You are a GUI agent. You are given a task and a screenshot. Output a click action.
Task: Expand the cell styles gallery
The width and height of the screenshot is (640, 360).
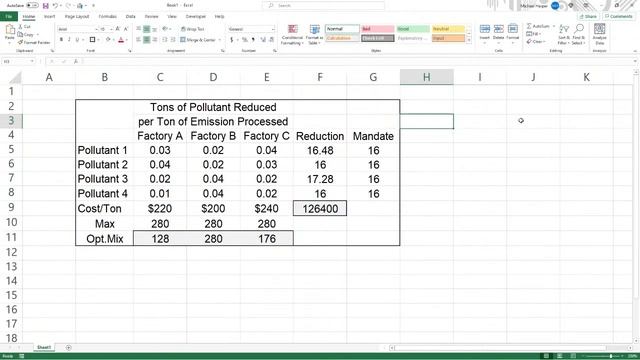click(469, 40)
